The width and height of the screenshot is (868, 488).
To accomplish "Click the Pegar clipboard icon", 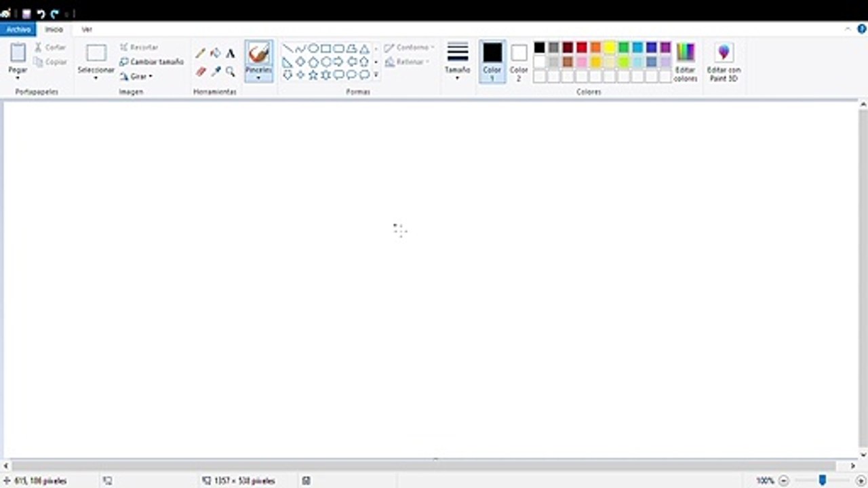I will pyautogui.click(x=18, y=52).
